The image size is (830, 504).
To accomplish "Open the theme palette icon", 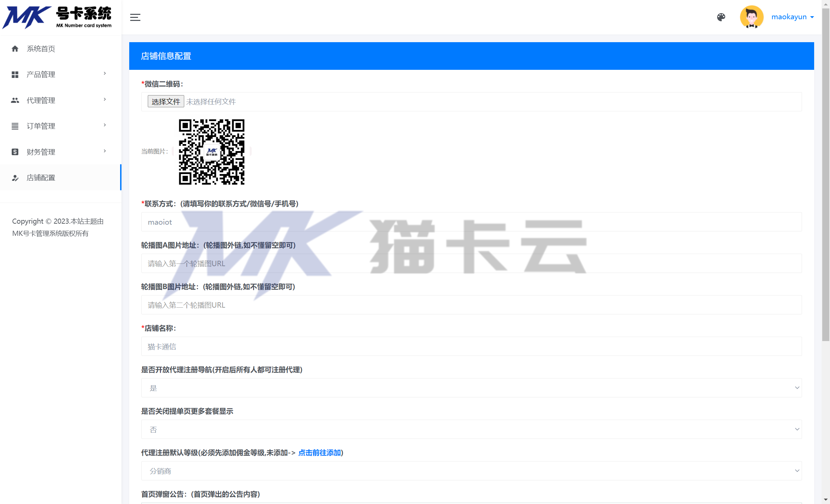I will pyautogui.click(x=721, y=17).
